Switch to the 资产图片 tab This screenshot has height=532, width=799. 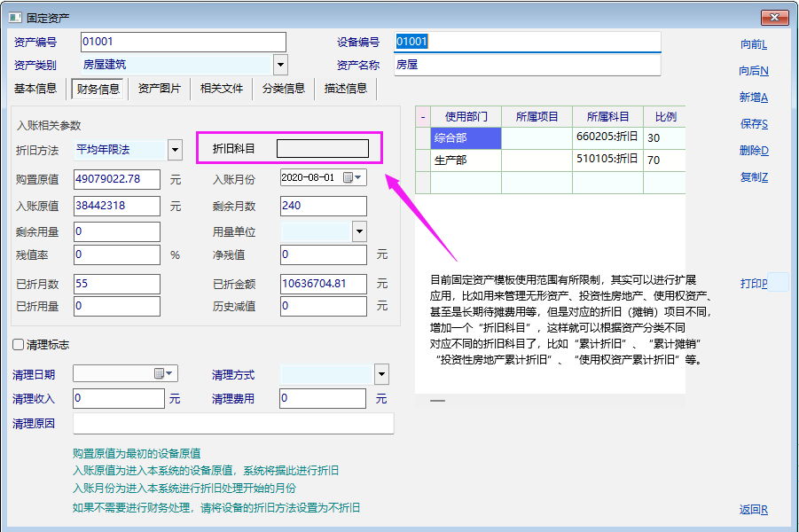(160, 89)
